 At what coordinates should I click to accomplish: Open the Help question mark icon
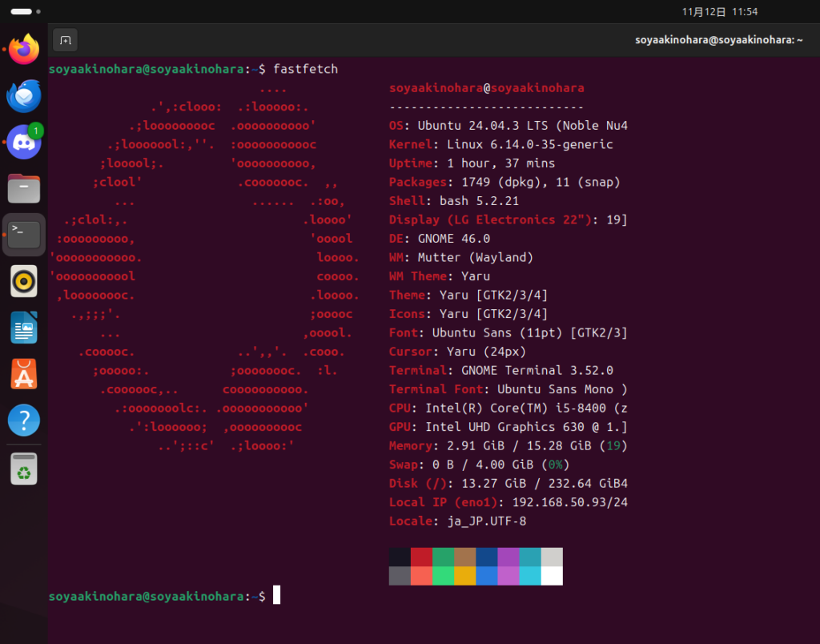pyautogui.click(x=24, y=421)
